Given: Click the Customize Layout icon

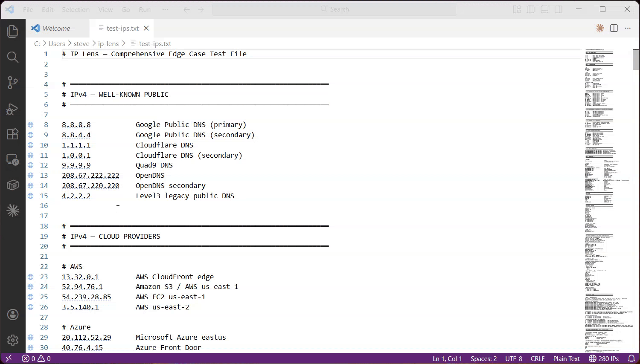Looking at the screenshot, I should (517, 9).
